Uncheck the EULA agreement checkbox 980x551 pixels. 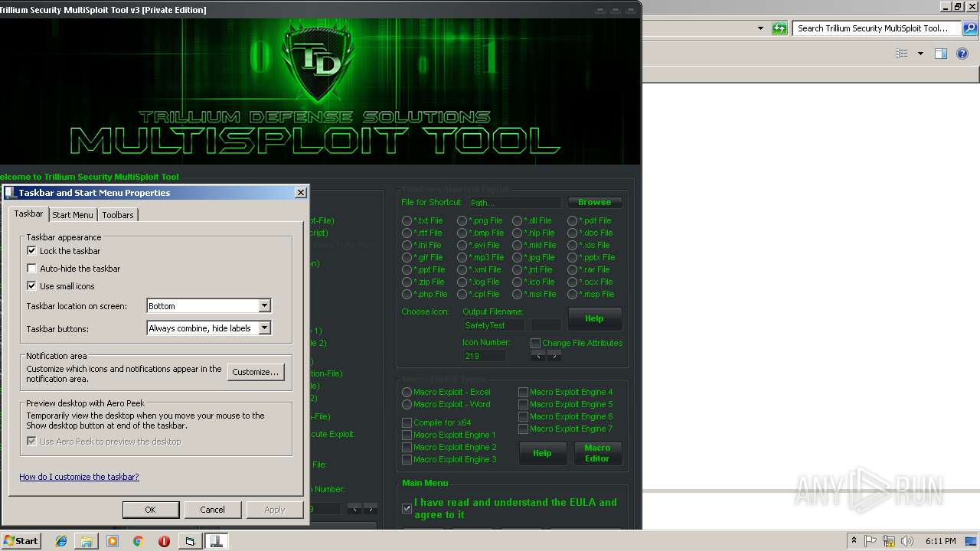click(407, 508)
